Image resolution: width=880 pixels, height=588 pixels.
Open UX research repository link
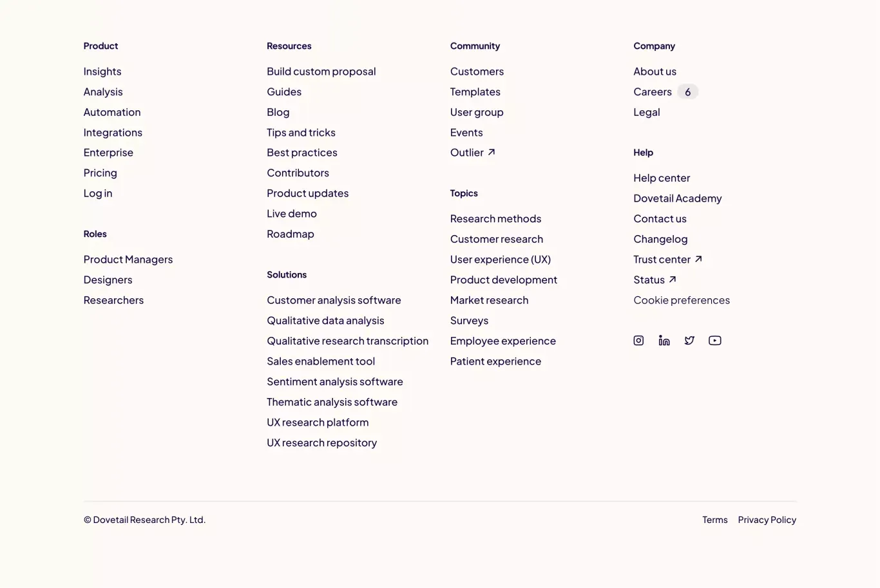[x=322, y=442]
